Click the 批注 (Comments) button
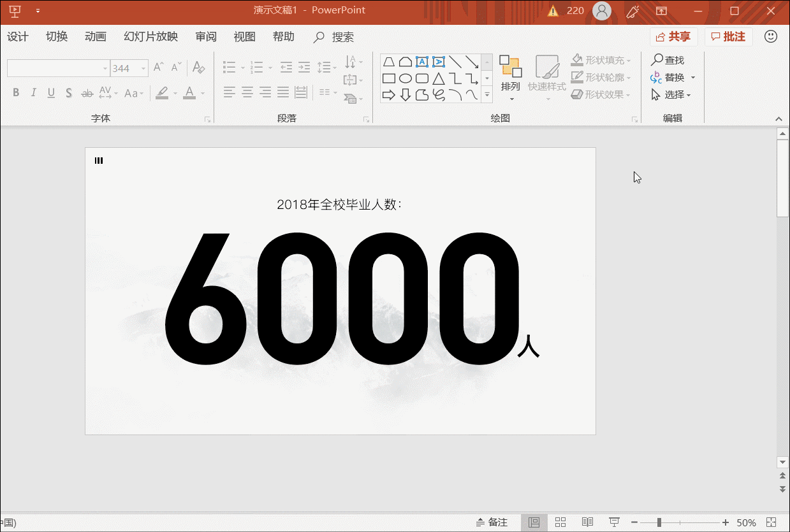The height and width of the screenshot is (532, 790). click(x=729, y=37)
